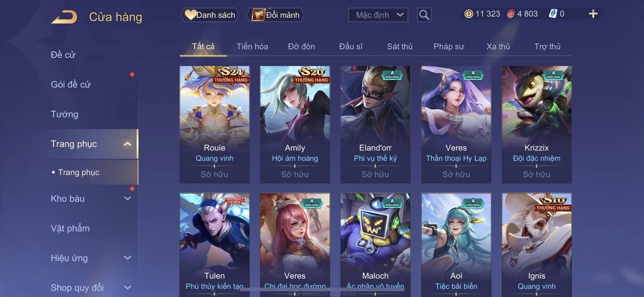
Task: Collapse the Trang phục sidebar section
Action: click(x=127, y=144)
